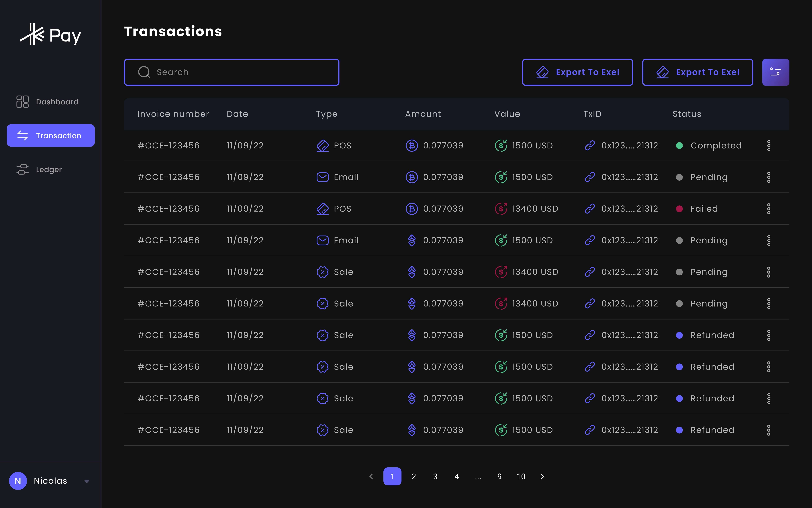Click the TxID column header
This screenshot has height=508, width=812.
pos(592,114)
